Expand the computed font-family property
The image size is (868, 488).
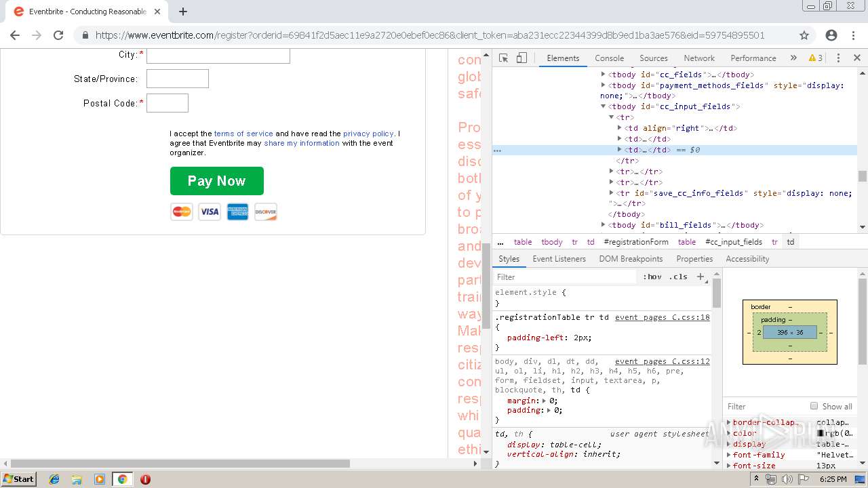[729, 455]
